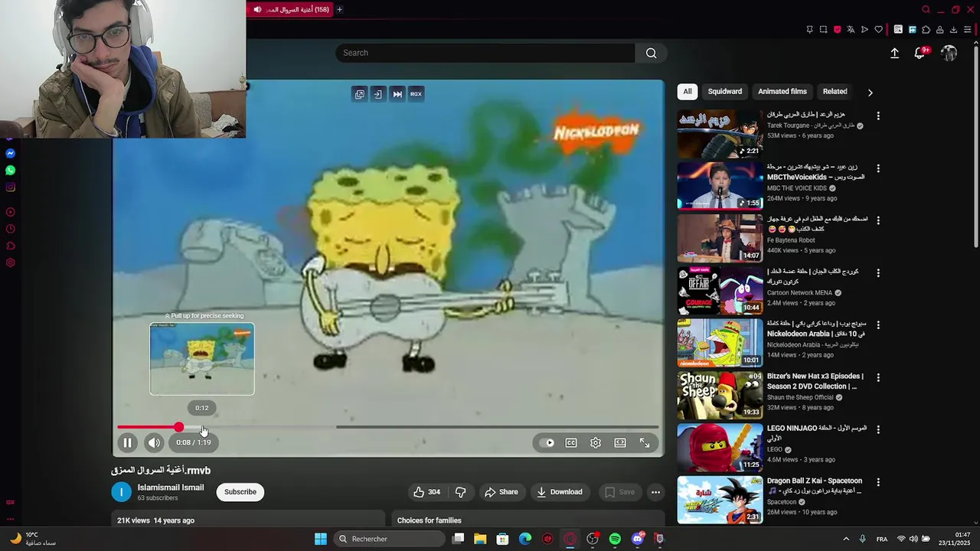
Task: Open options for Cartoon Network MENA video
Action: (878, 273)
